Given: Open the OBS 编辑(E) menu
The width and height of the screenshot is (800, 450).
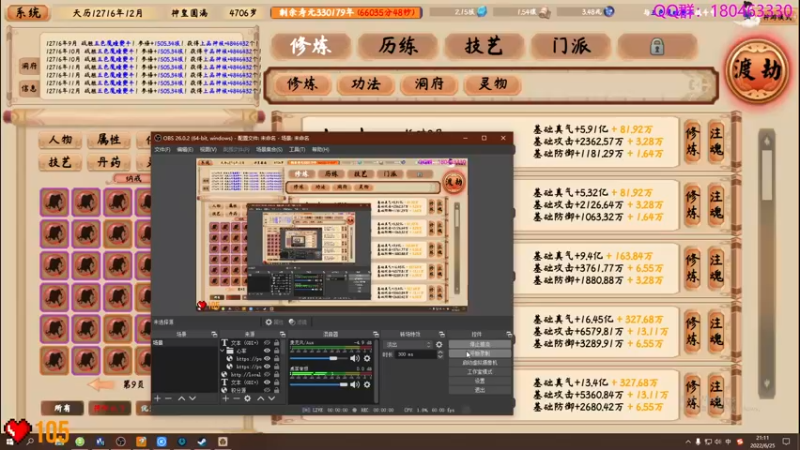Looking at the screenshot, I should tap(185, 149).
